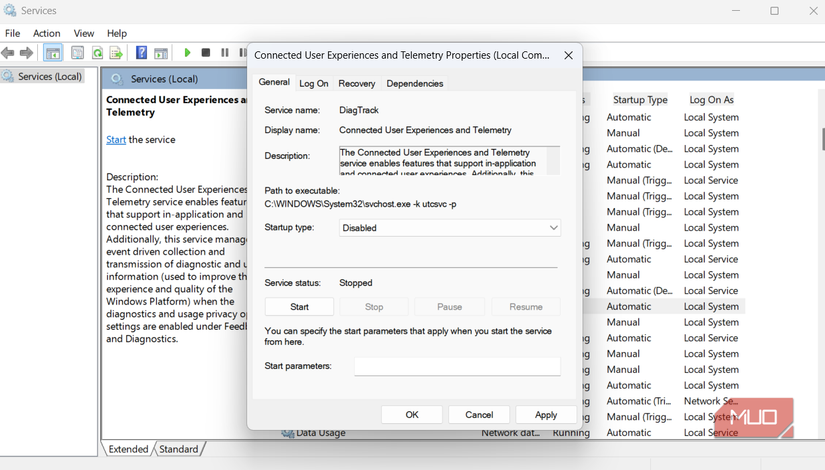Click the Stop button under Service status
825x470 pixels.
[374, 307]
